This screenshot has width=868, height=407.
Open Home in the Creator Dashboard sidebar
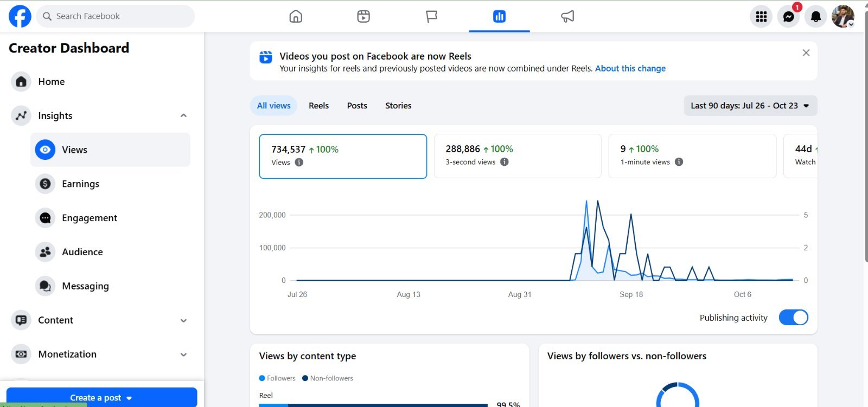tap(101, 82)
